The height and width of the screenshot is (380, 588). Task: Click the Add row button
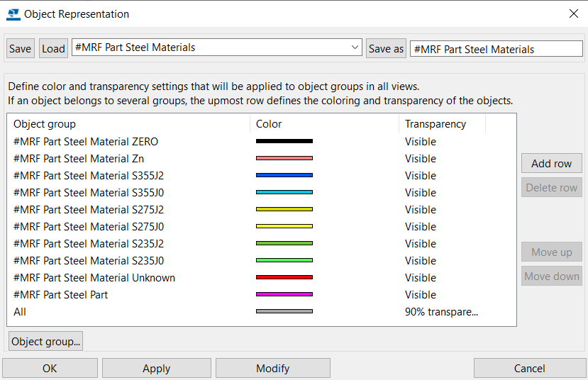(551, 163)
